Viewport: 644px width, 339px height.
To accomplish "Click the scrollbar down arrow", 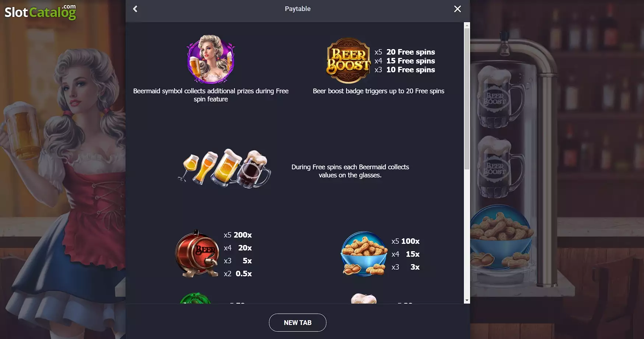I will [x=467, y=301].
